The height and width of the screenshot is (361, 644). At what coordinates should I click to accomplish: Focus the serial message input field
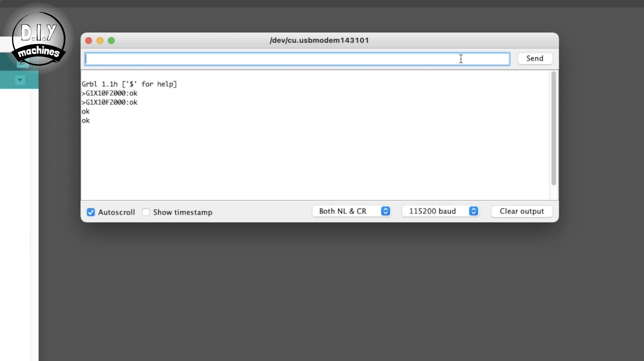coord(297,59)
